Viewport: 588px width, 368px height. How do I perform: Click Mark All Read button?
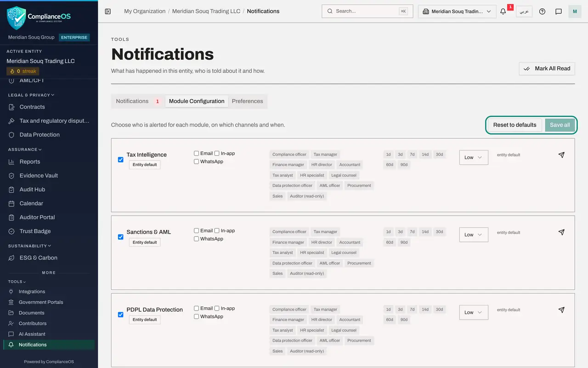coord(547,69)
